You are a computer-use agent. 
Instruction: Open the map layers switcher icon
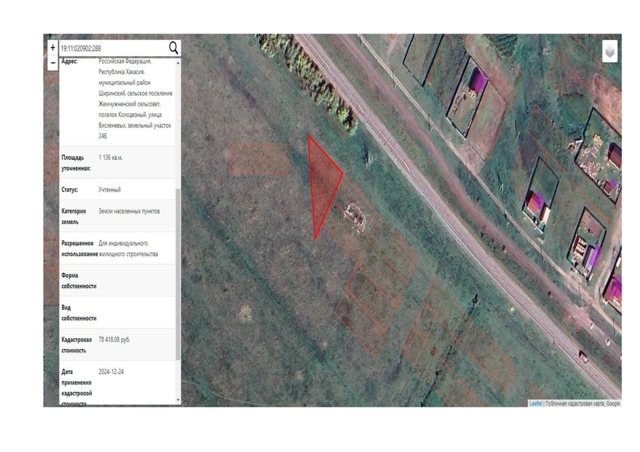(610, 51)
